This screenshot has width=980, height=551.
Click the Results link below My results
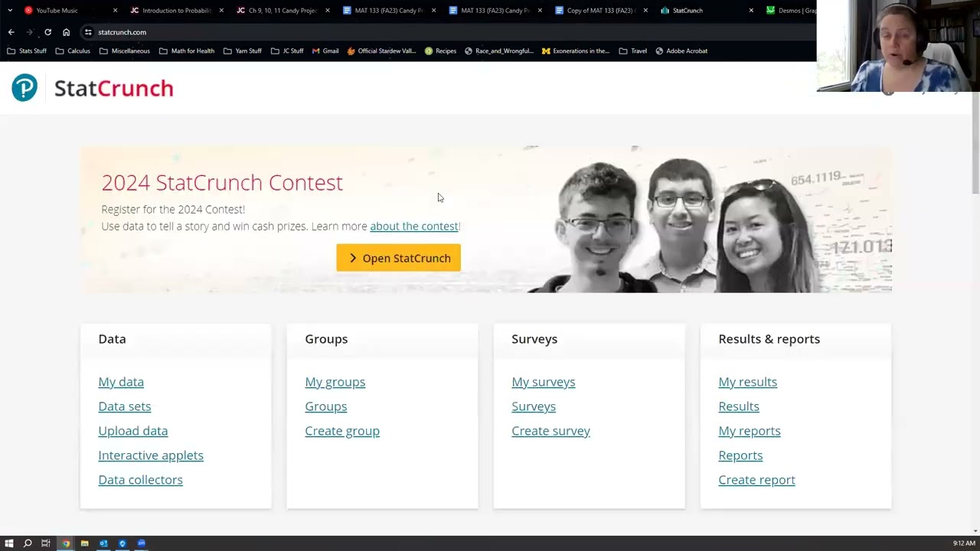tap(739, 406)
